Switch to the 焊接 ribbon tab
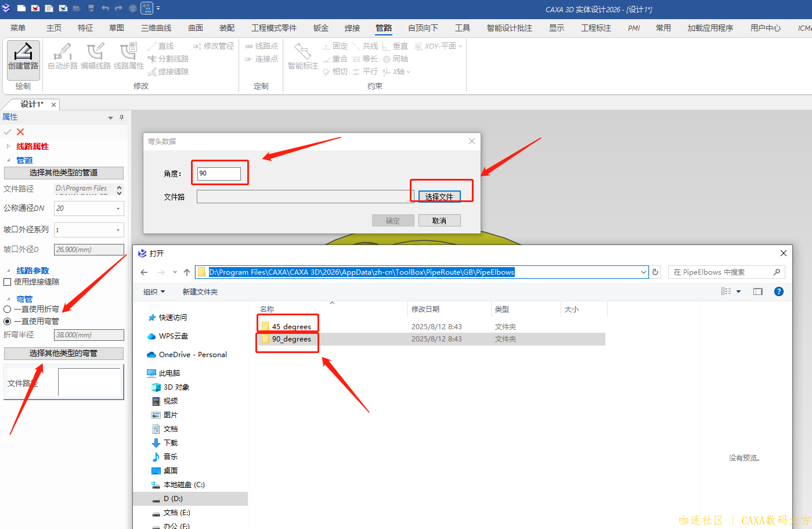Viewport: 812px width, 529px height. point(352,28)
